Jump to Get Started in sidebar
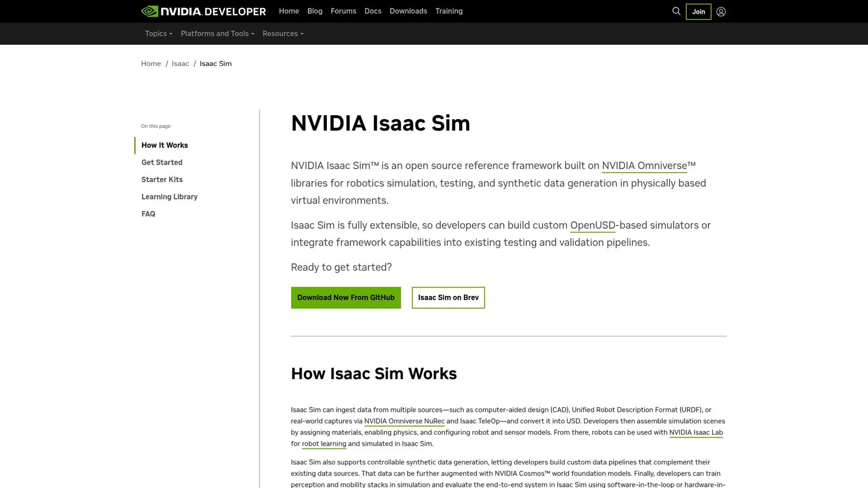 coord(162,162)
